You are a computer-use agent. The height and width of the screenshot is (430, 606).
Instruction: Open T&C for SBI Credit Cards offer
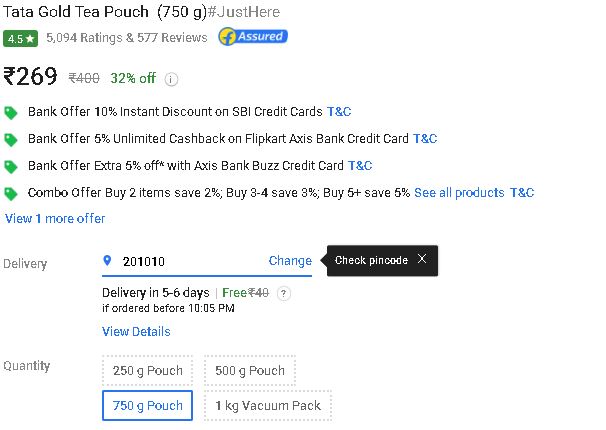pos(339,112)
